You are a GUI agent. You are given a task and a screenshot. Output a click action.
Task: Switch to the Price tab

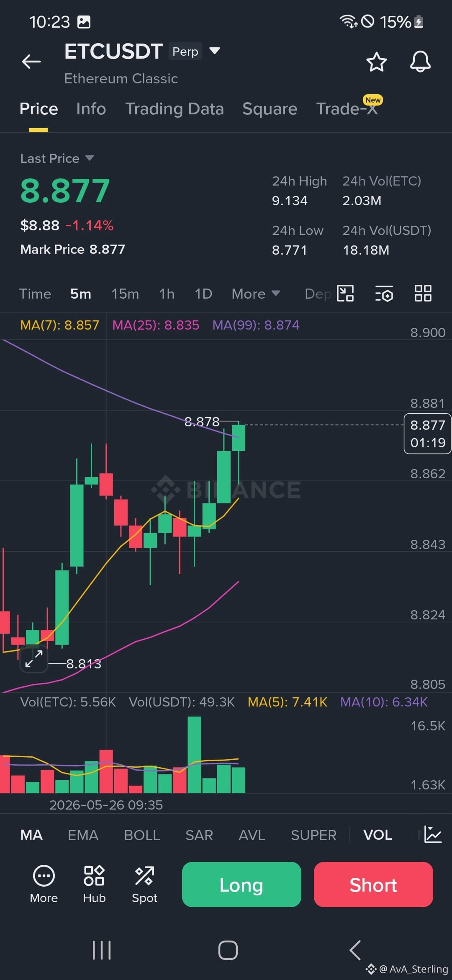pos(39,109)
